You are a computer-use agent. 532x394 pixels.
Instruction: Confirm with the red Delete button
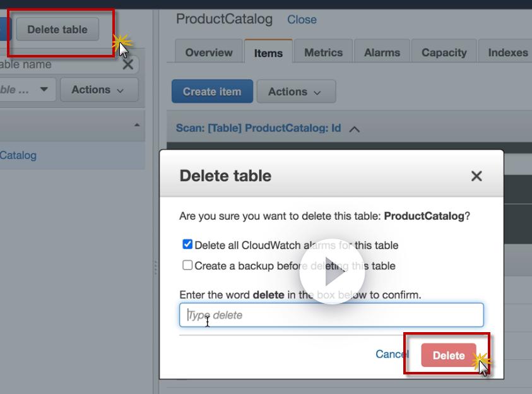448,355
